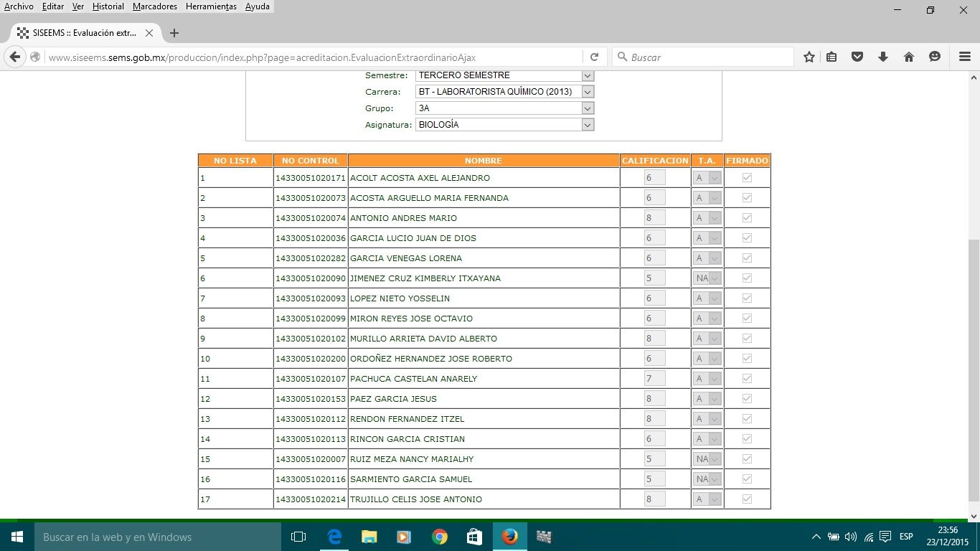The height and width of the screenshot is (551, 980).
Task: Click the Buscar search field in toolbar
Action: [703, 57]
